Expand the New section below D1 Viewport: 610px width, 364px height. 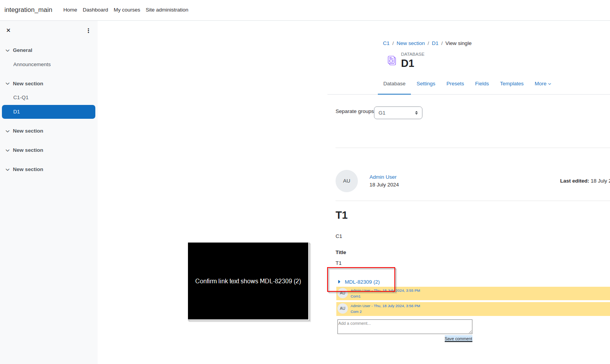[x=7, y=131]
